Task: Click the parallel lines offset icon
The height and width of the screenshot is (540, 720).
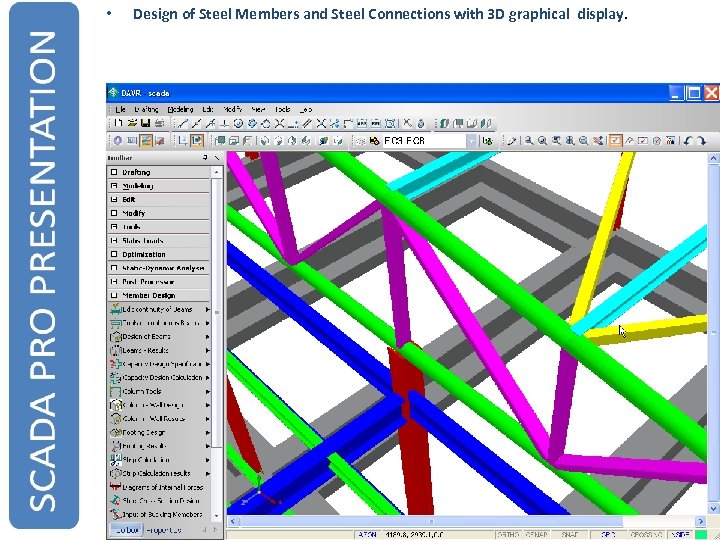Action: point(307,123)
